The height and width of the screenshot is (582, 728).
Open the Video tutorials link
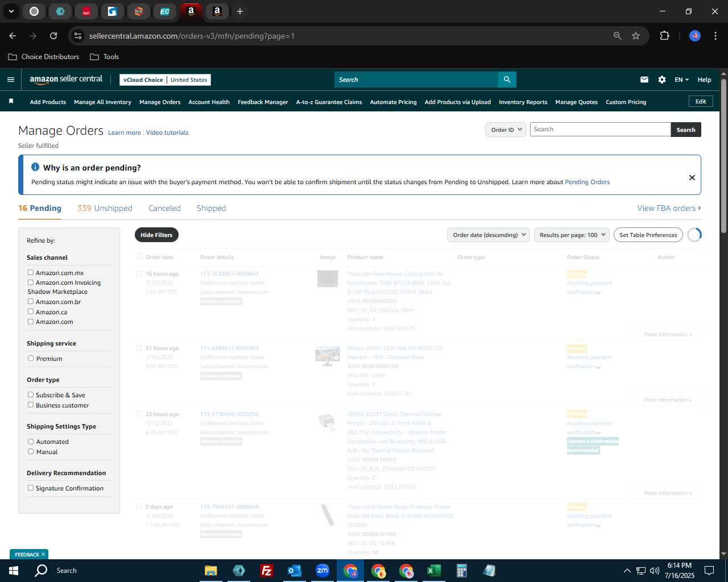tap(167, 132)
